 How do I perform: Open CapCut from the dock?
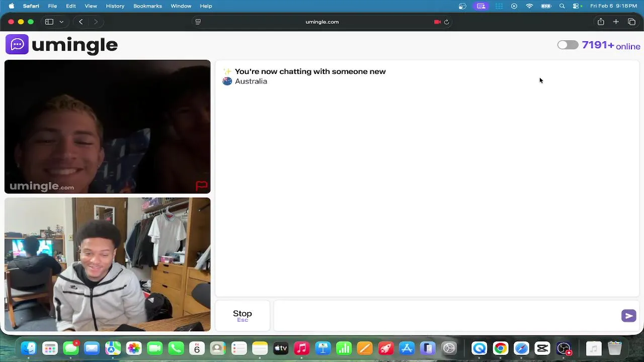[542, 348]
